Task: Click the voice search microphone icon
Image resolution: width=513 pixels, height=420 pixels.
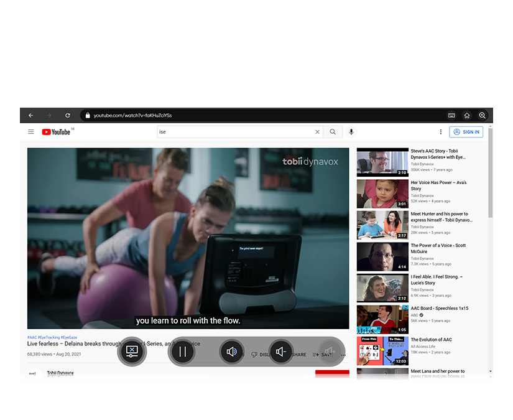Action: (351, 131)
